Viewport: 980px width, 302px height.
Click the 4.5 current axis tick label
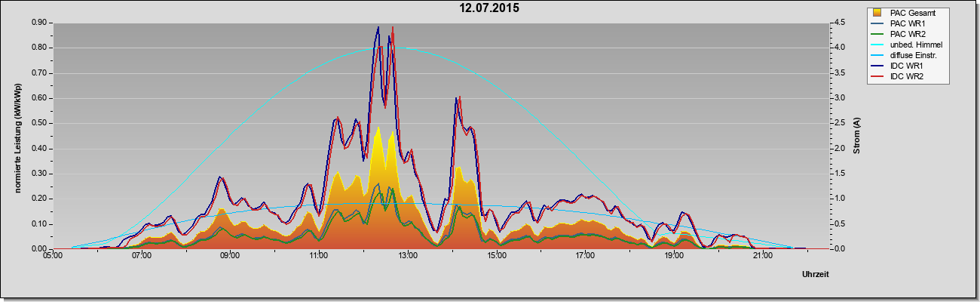click(841, 23)
